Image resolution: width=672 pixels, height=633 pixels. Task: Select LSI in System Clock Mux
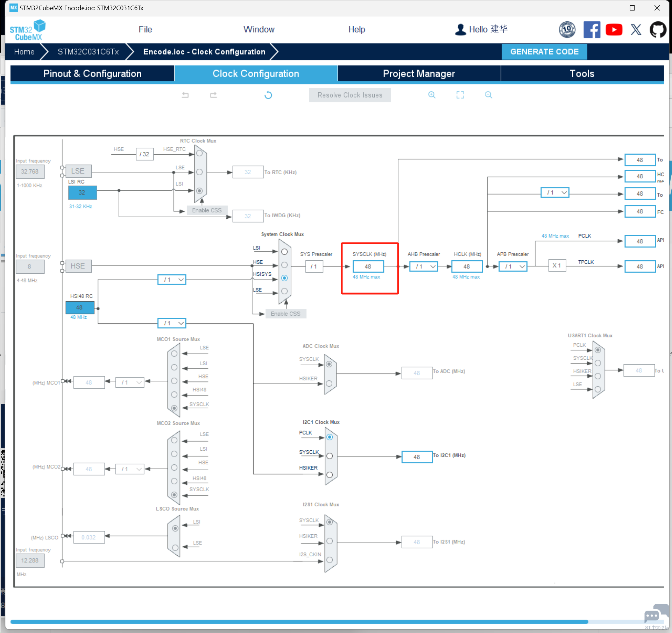coord(284,252)
